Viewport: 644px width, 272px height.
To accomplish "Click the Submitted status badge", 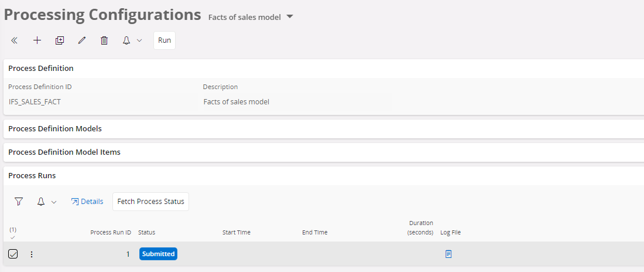I will point(158,254).
